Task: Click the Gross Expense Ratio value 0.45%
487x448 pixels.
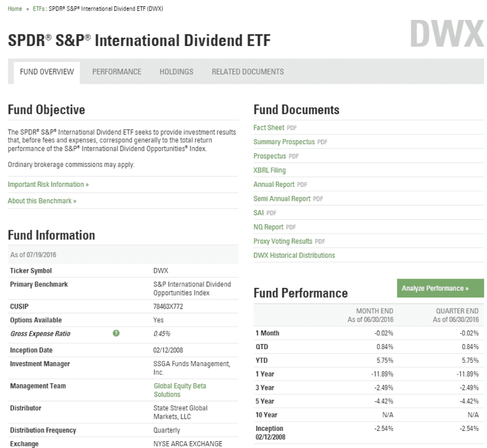Action: [162, 334]
